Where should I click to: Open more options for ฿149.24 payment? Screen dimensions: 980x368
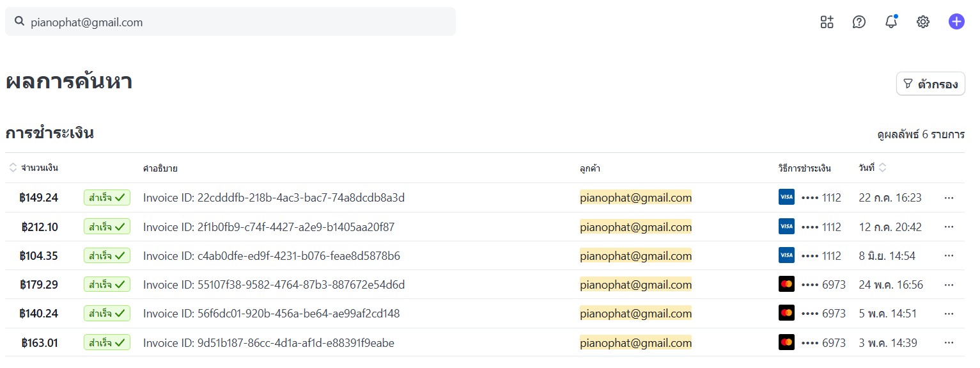tap(949, 198)
